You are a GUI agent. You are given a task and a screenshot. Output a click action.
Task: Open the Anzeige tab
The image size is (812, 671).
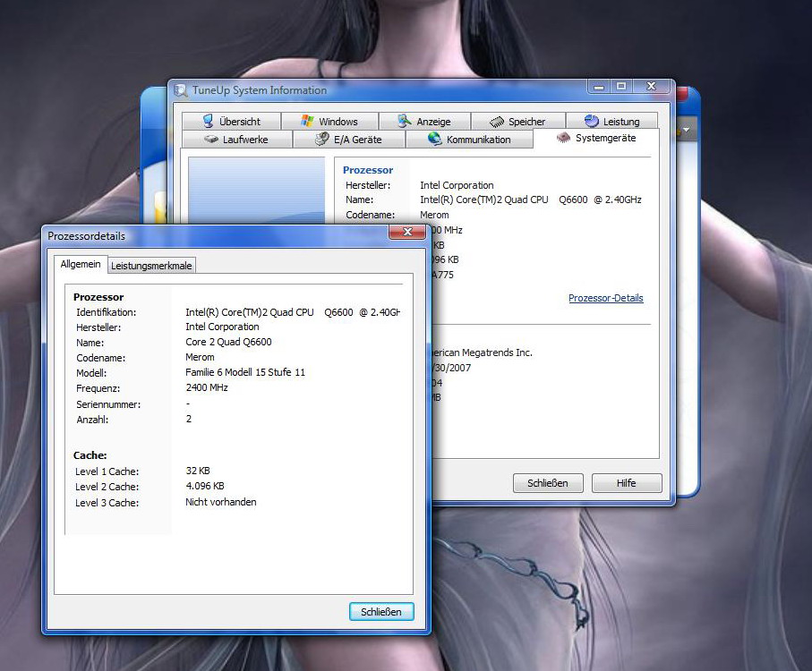tap(424, 121)
